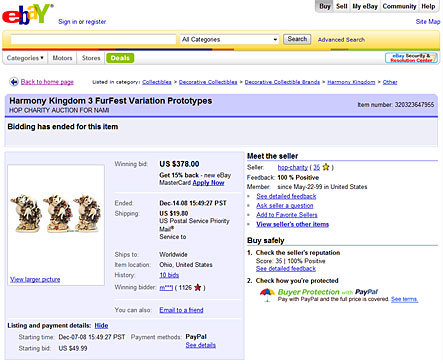Click Email to a friend link

tap(181, 310)
